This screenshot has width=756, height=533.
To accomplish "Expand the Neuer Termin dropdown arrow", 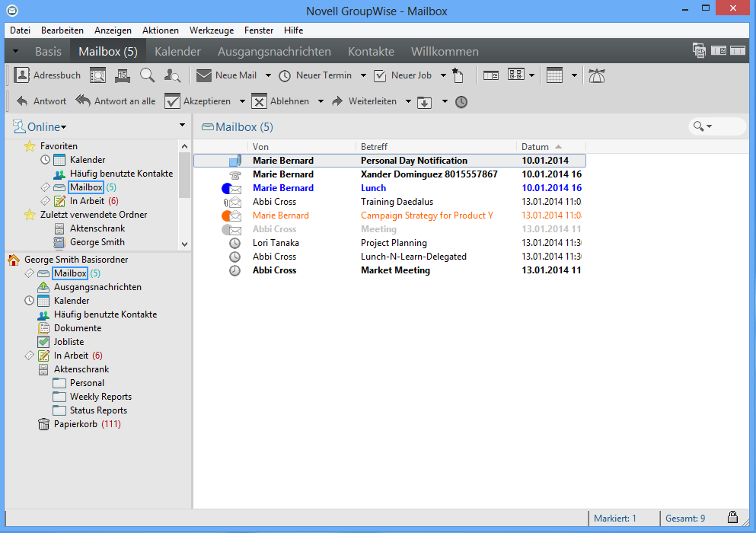I will pyautogui.click(x=363, y=75).
